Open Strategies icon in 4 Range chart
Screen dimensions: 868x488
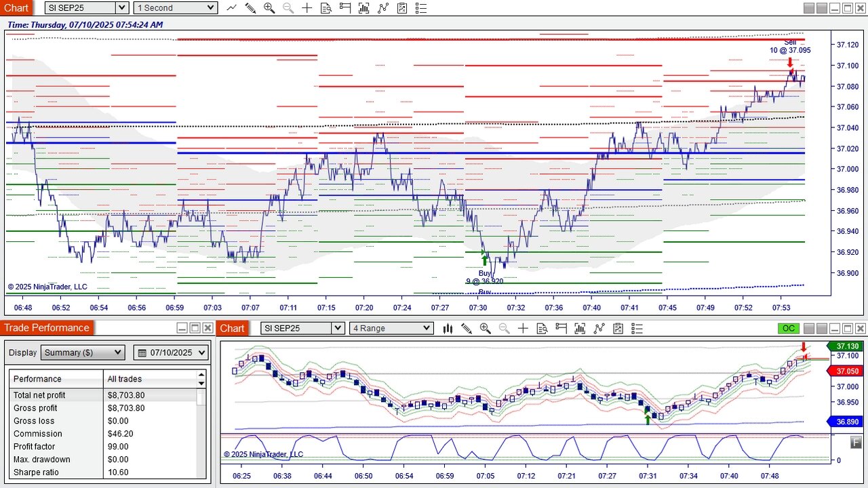(618, 328)
